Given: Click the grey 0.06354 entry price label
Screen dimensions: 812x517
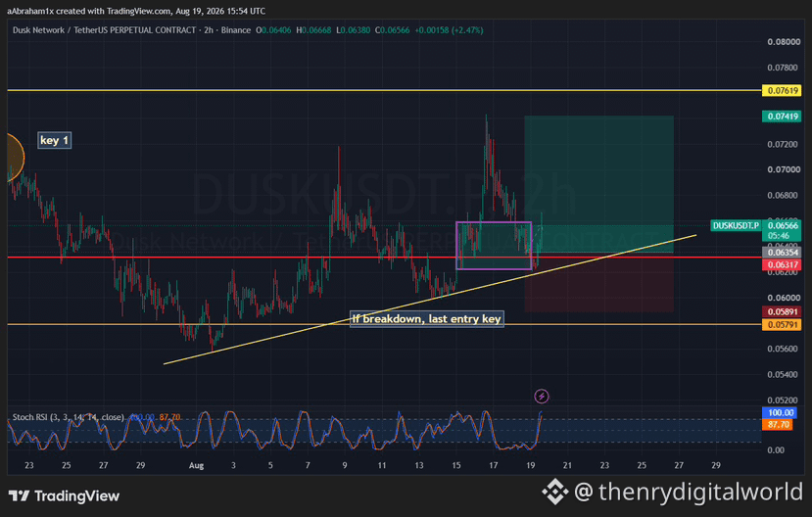Looking at the screenshot, I should tap(782, 253).
